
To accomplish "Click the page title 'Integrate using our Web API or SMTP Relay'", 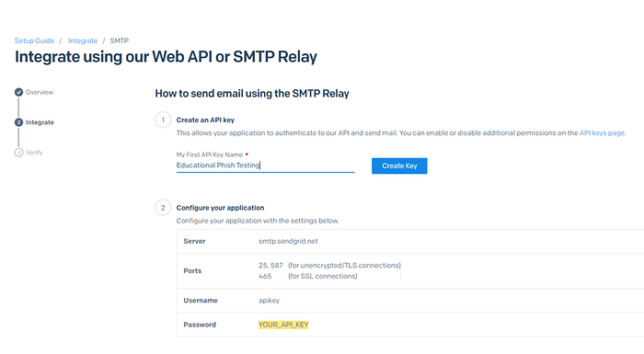I will [x=166, y=57].
